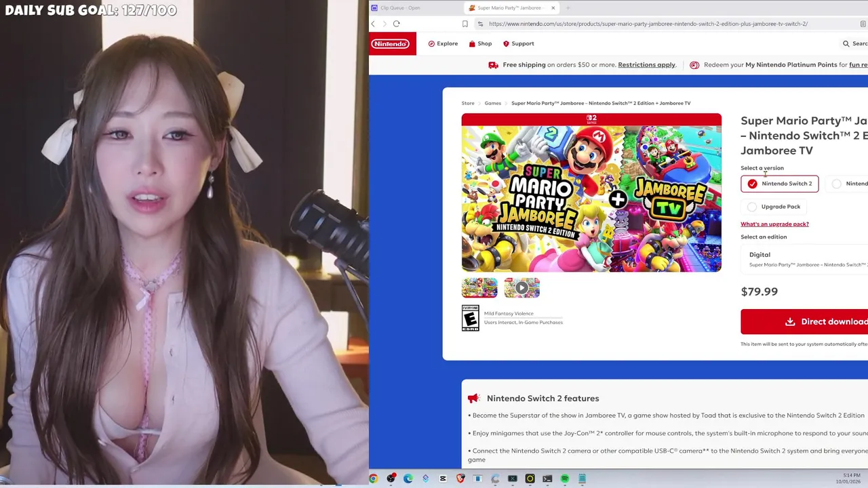
Task: Open the Shop menu
Action: [480, 43]
